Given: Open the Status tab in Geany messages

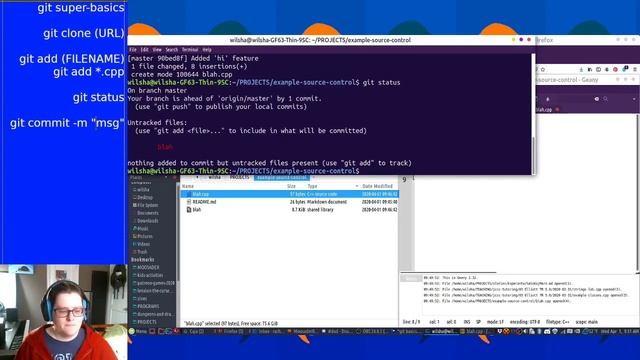Looking at the screenshot, I should tap(411, 278).
